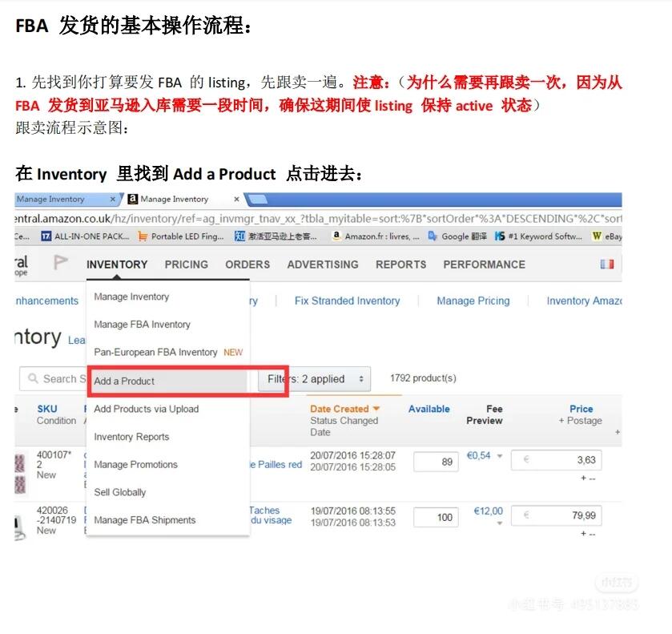The image size is (672, 634).
Task: Click the enhancements link
Action: (46, 301)
